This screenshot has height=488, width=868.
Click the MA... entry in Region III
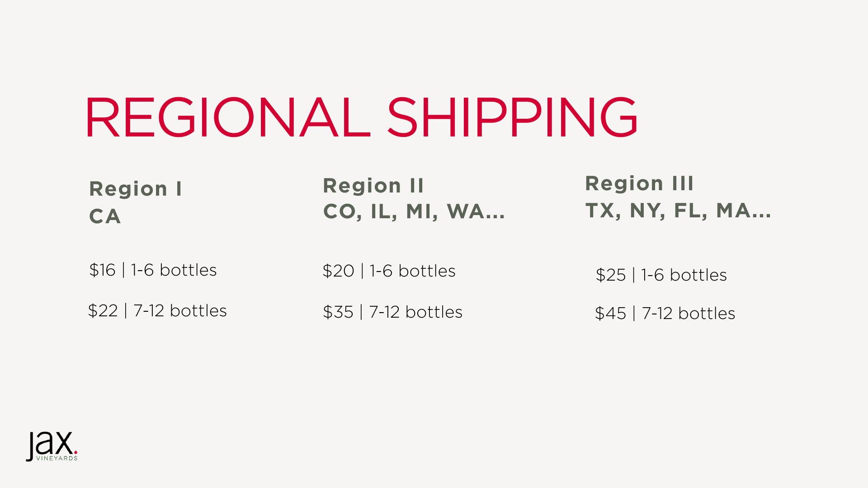pos(743,211)
